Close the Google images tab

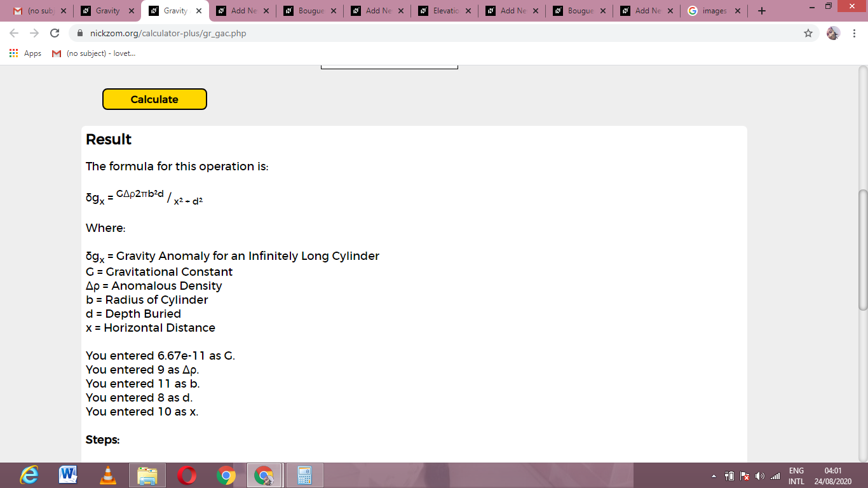pos(737,11)
